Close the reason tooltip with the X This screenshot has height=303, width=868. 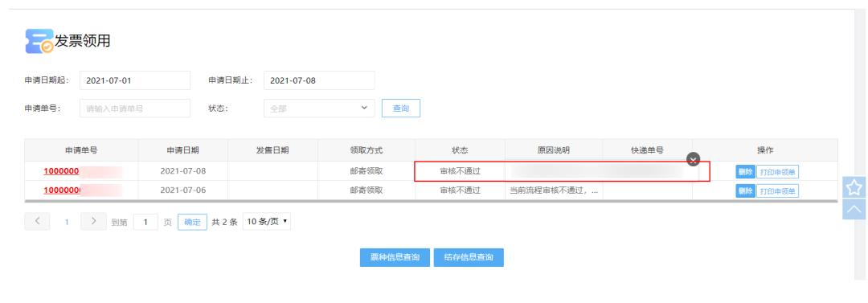[x=693, y=159]
